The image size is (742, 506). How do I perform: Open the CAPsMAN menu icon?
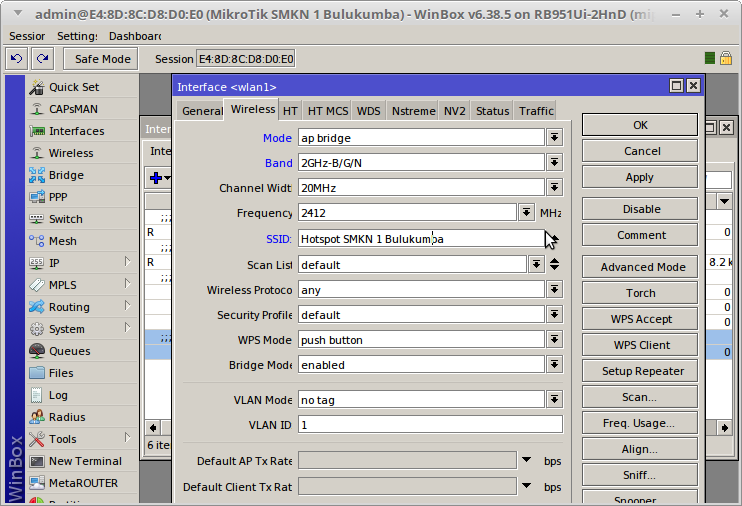click(37, 109)
